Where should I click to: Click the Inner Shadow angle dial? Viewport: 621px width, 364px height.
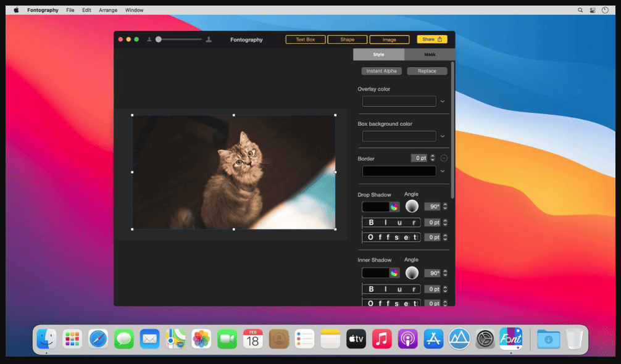[x=412, y=273]
